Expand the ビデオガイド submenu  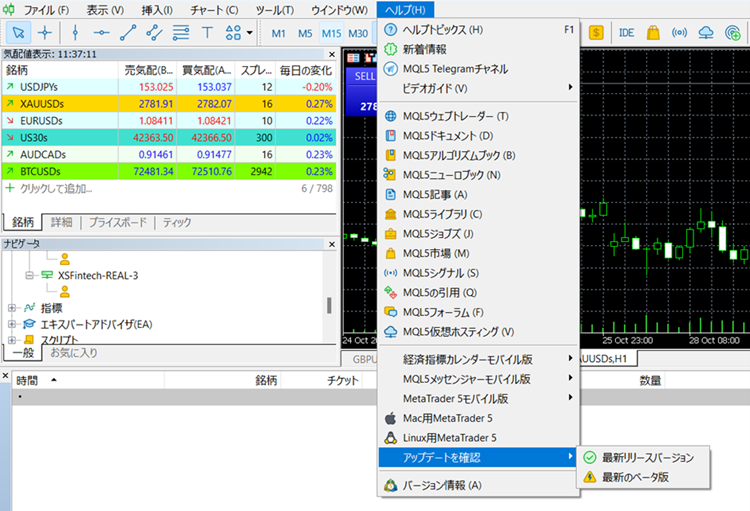(479, 89)
